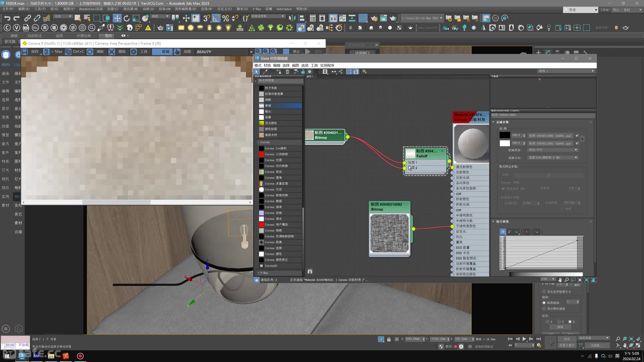Open the V-Ray main menu
Viewport: 644px width, 362px height.
[x=257, y=9]
